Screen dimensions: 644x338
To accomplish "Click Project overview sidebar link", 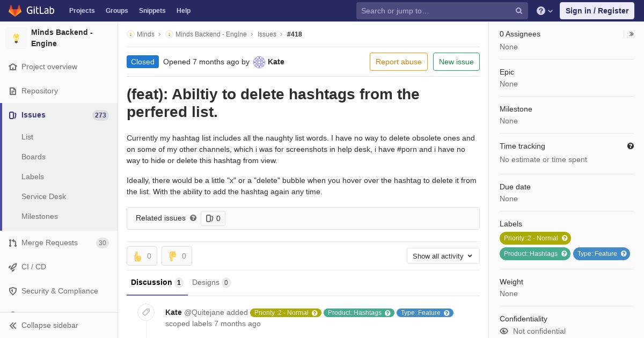I will pos(49,67).
